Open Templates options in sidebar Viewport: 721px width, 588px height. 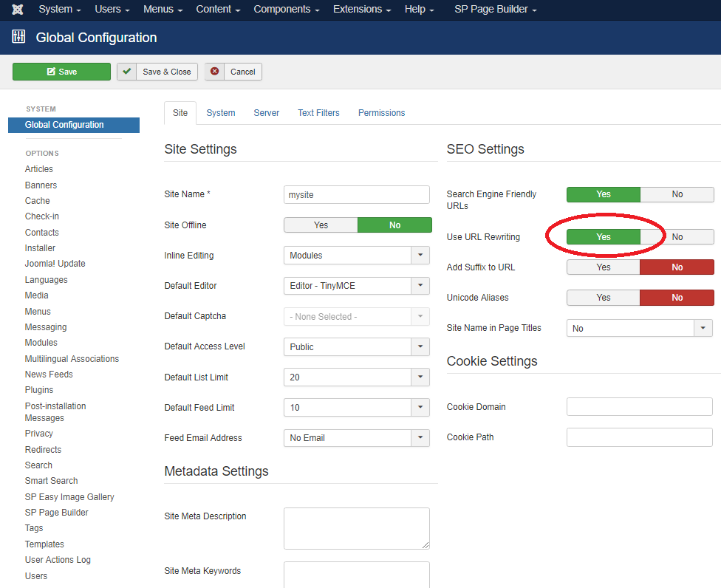coord(44,544)
